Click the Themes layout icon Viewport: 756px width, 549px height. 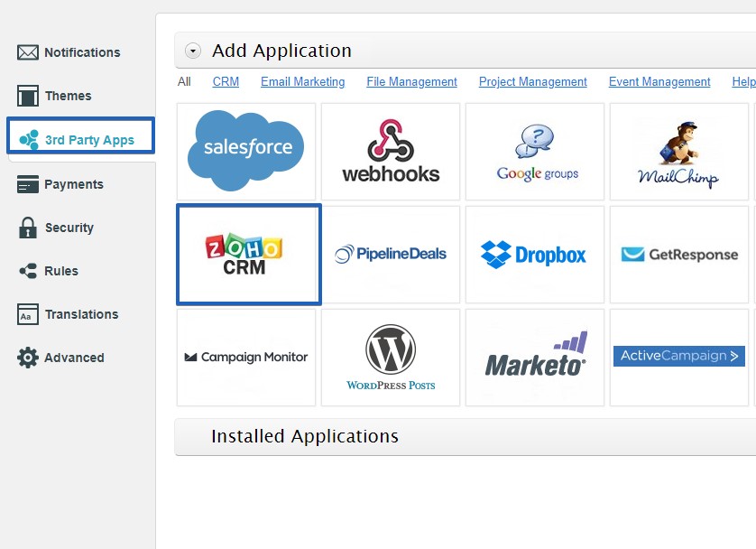27,96
